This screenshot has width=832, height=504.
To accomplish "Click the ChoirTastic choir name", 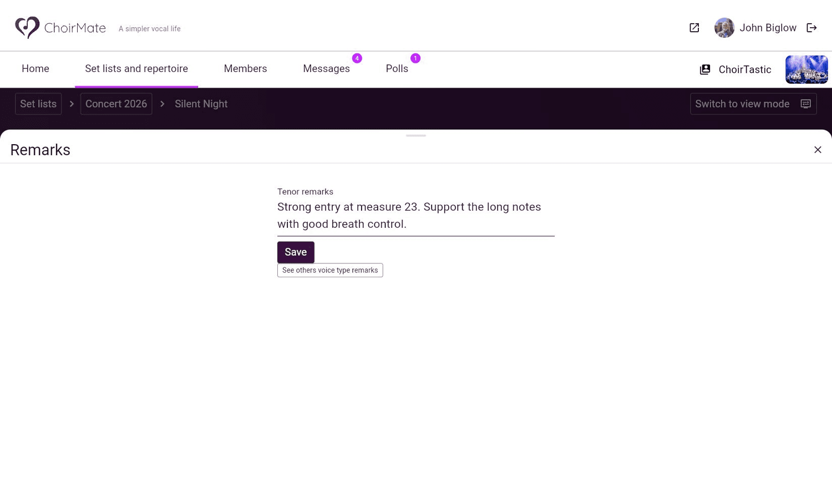I will [x=745, y=70].
